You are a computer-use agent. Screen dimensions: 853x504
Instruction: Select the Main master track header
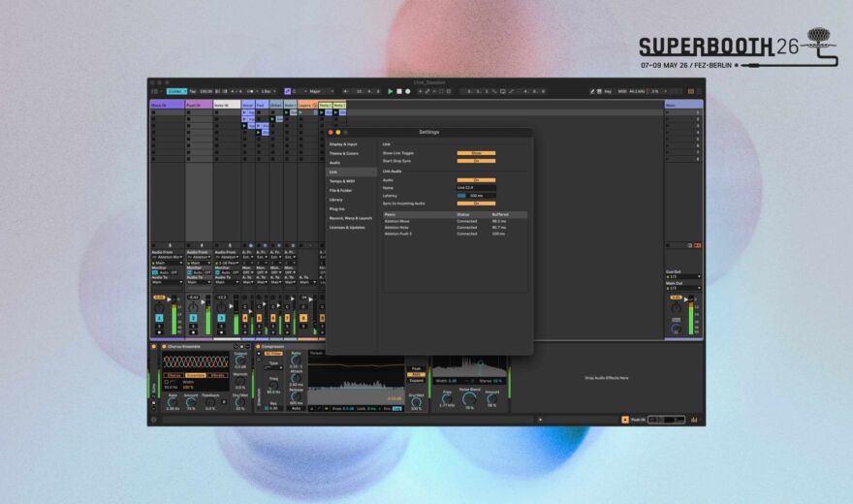click(x=683, y=105)
